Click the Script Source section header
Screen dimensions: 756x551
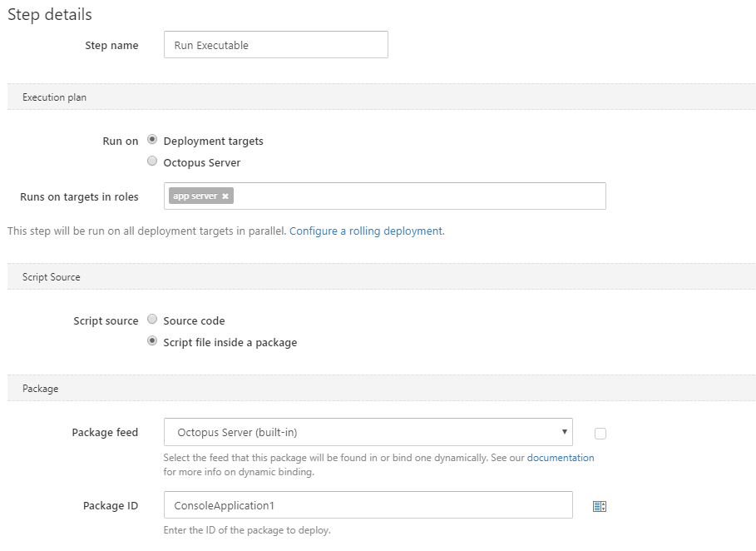coord(52,277)
